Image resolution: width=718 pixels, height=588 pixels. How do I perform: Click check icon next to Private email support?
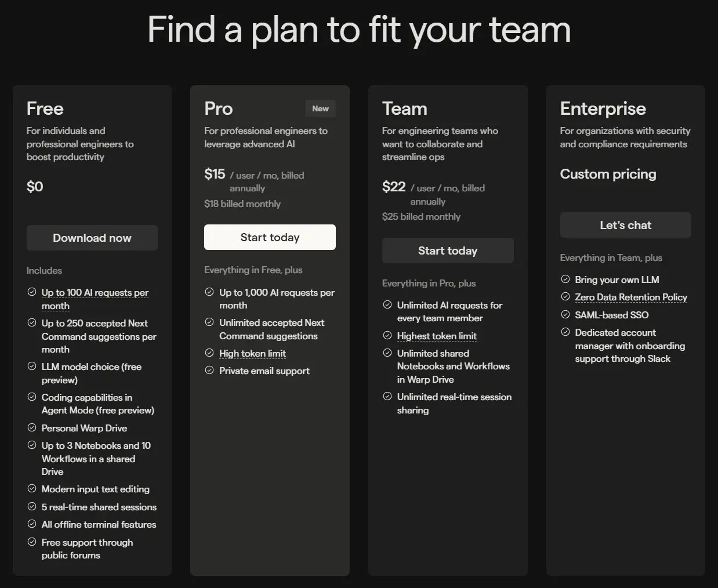[209, 371]
